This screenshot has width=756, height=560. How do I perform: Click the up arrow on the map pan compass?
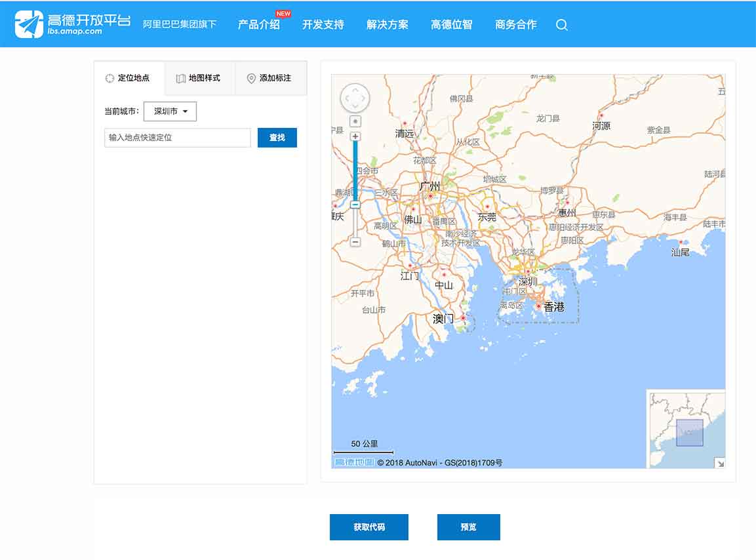point(355,89)
